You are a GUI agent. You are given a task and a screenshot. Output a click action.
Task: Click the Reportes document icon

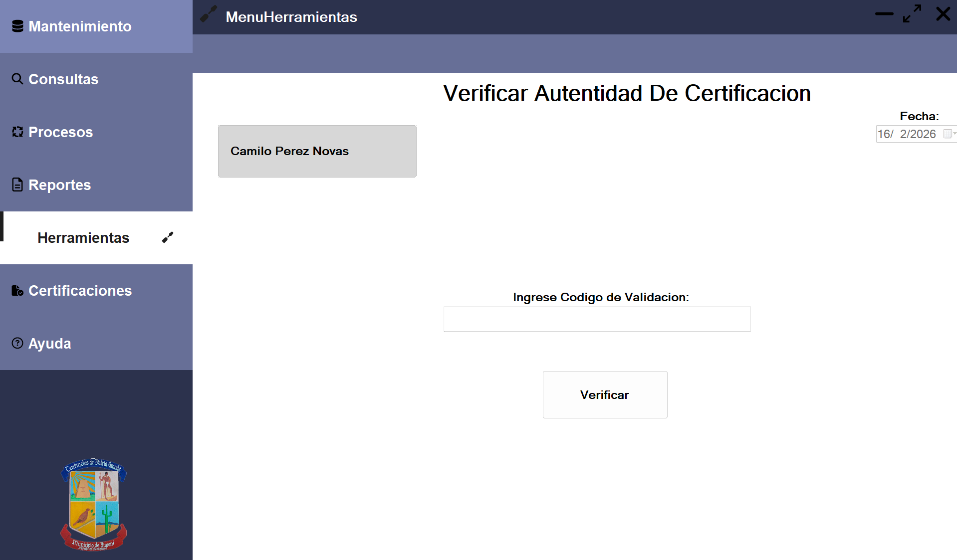tap(17, 185)
